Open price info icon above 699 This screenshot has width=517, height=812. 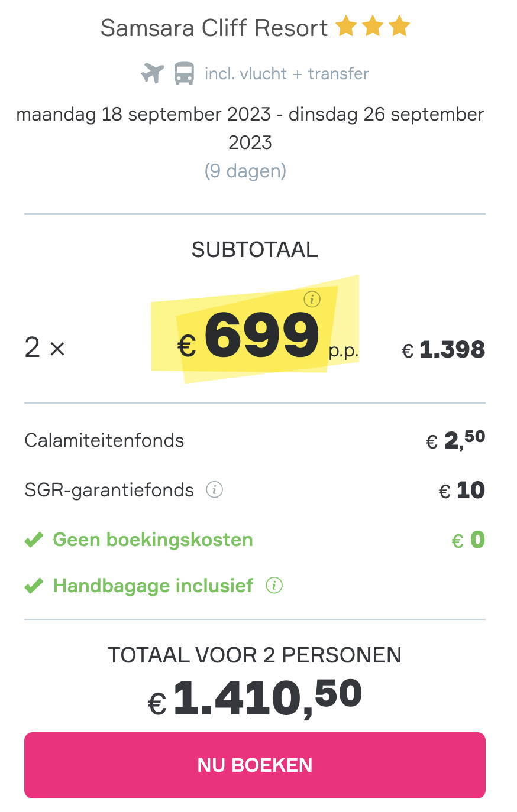click(x=312, y=299)
